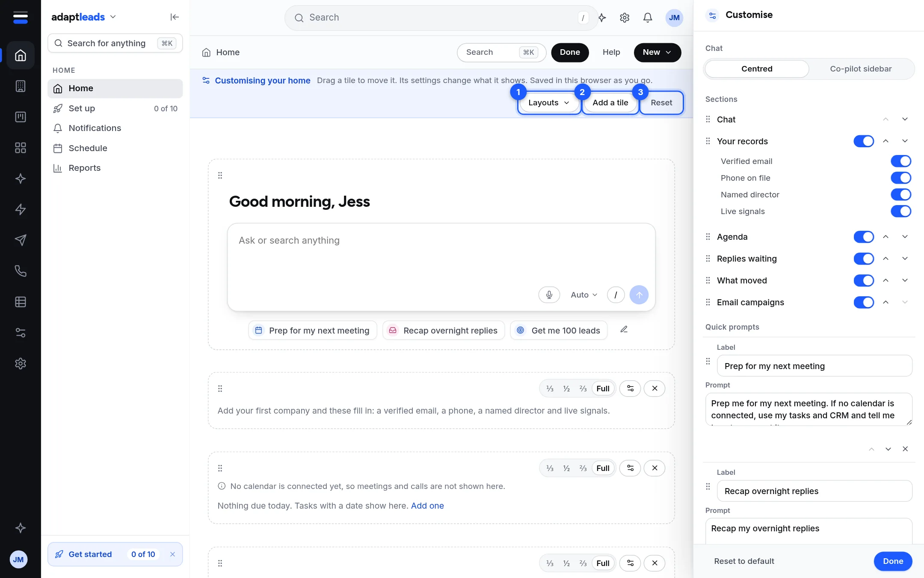Open the lightning bolt icon in left rail

(21, 209)
